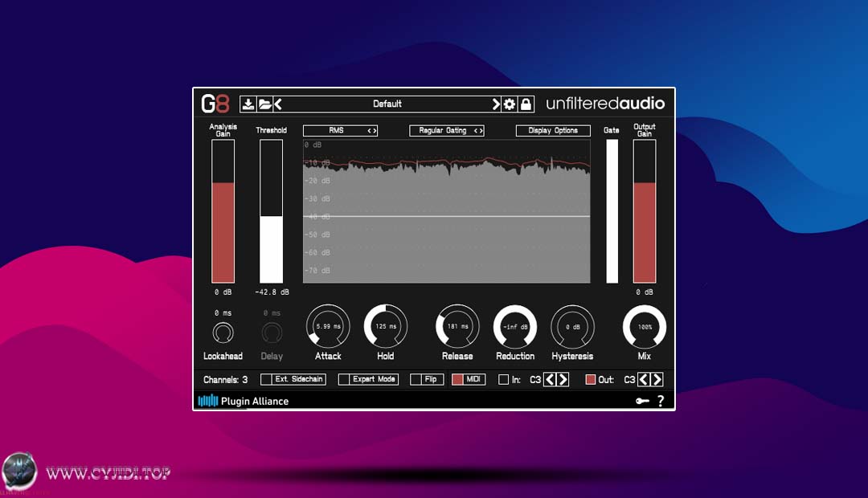Click MIDI Out previous note arrow
The image size is (868, 498).
643,380
